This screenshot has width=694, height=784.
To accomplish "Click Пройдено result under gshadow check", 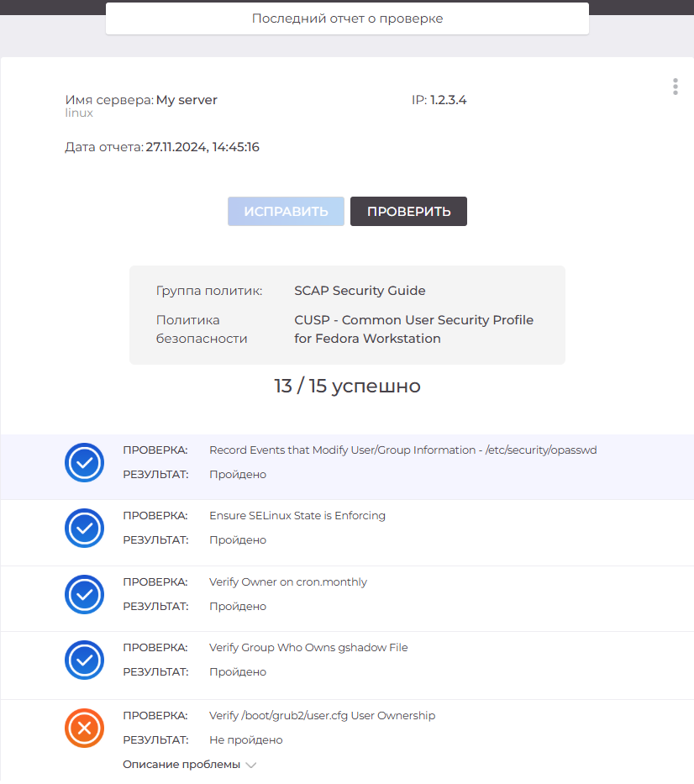I will [238, 672].
